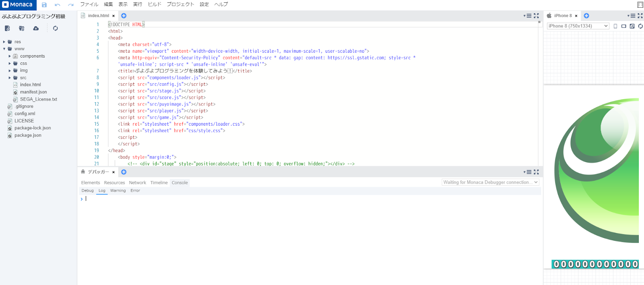The height and width of the screenshot is (285, 644).
Task: Open index.html in the file tree
Action: (x=31, y=85)
